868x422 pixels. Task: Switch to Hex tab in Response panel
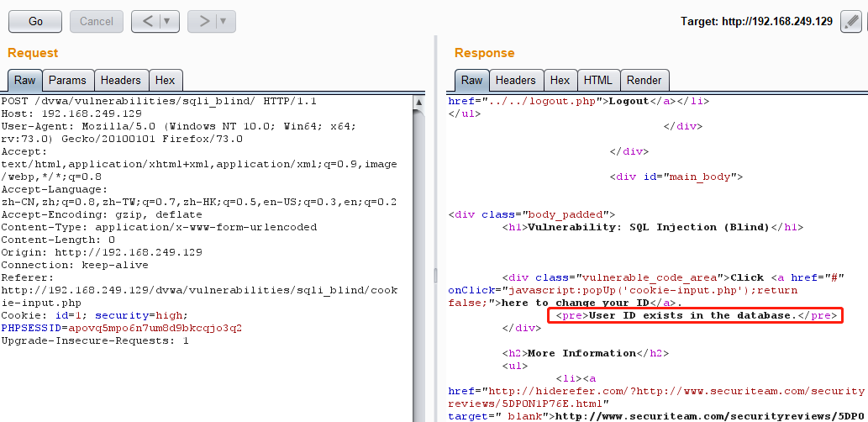(560, 81)
